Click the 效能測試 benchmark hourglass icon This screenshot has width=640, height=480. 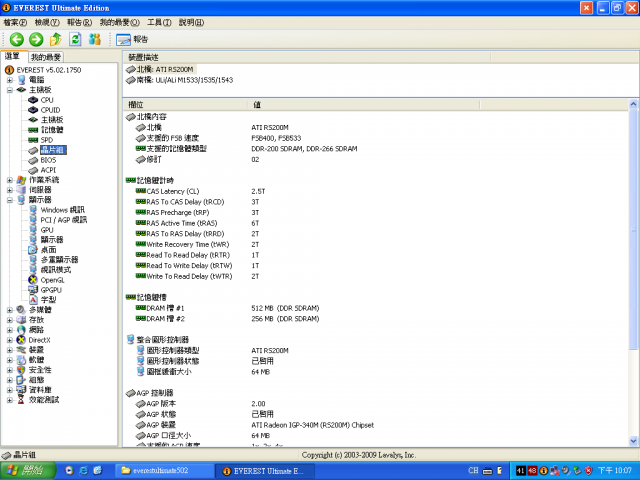(21, 400)
